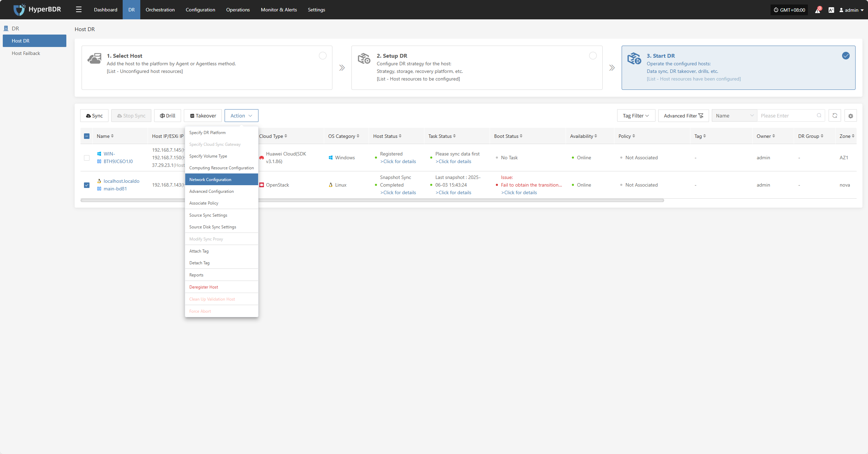Select Computing Resource Configuration menu item
Screen dimensions: 868x454
[x=221, y=168]
